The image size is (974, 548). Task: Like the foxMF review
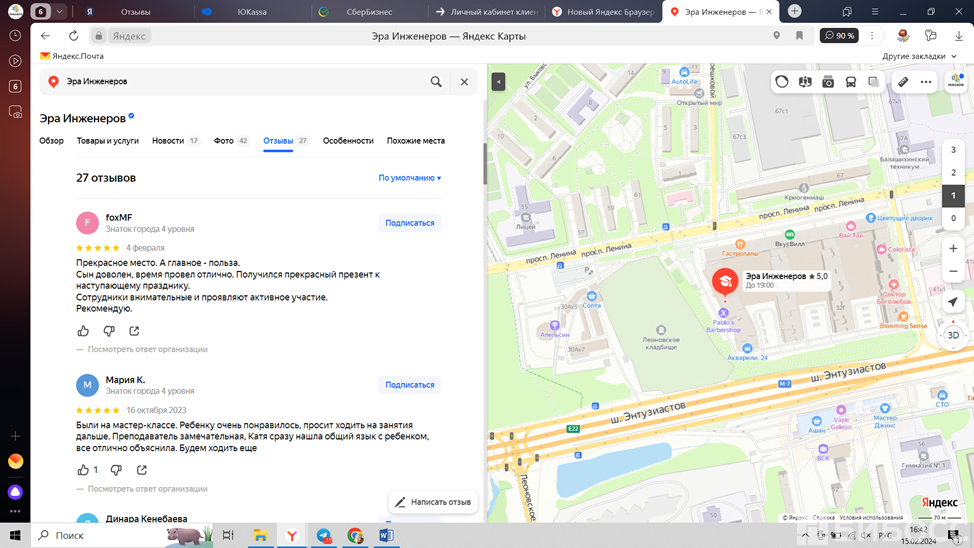[x=83, y=331]
